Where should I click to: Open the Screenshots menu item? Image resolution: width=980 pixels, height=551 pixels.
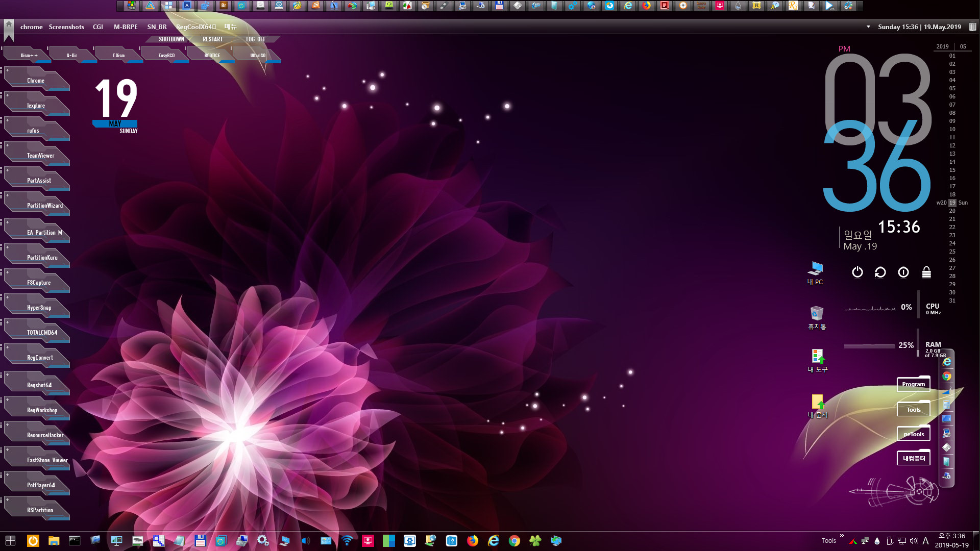coord(66,27)
